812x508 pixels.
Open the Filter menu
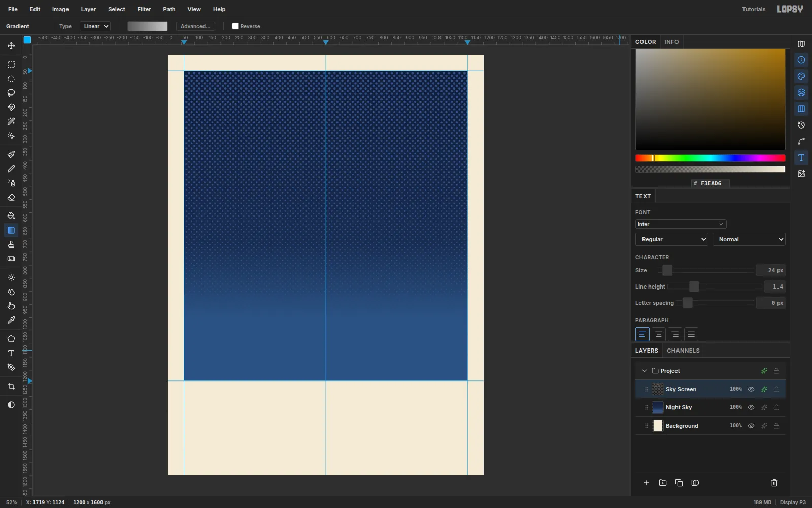pyautogui.click(x=144, y=9)
